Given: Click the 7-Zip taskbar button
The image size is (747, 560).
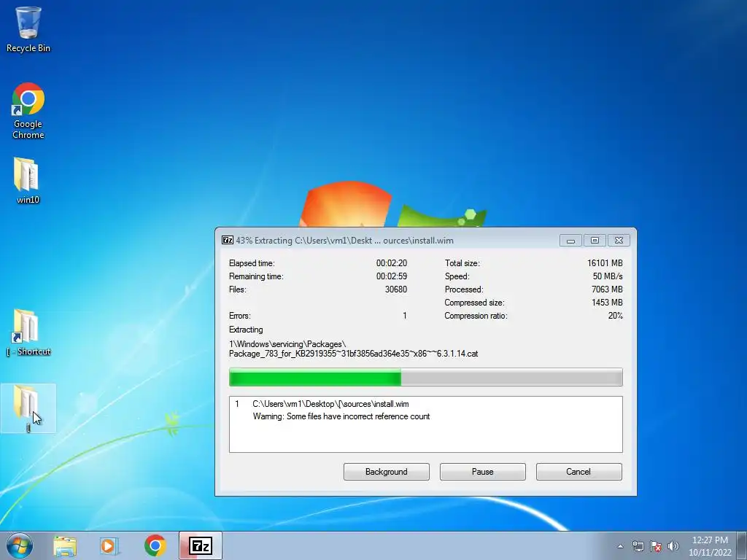Looking at the screenshot, I should (x=201, y=545).
